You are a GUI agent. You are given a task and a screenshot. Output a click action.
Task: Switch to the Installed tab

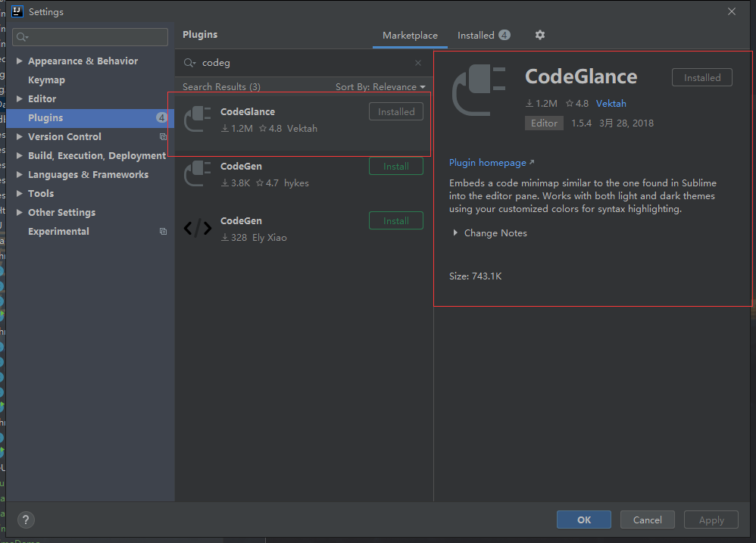(x=483, y=36)
